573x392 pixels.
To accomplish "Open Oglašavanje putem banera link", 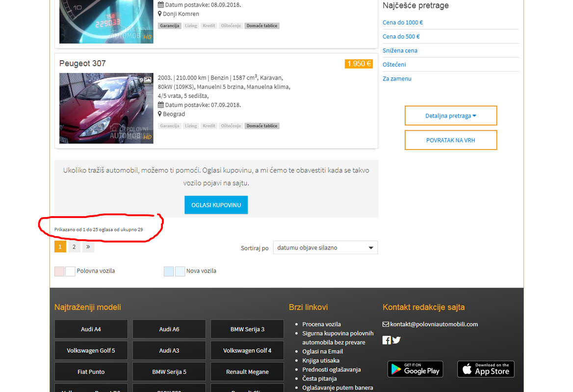I will pyautogui.click(x=338, y=388).
